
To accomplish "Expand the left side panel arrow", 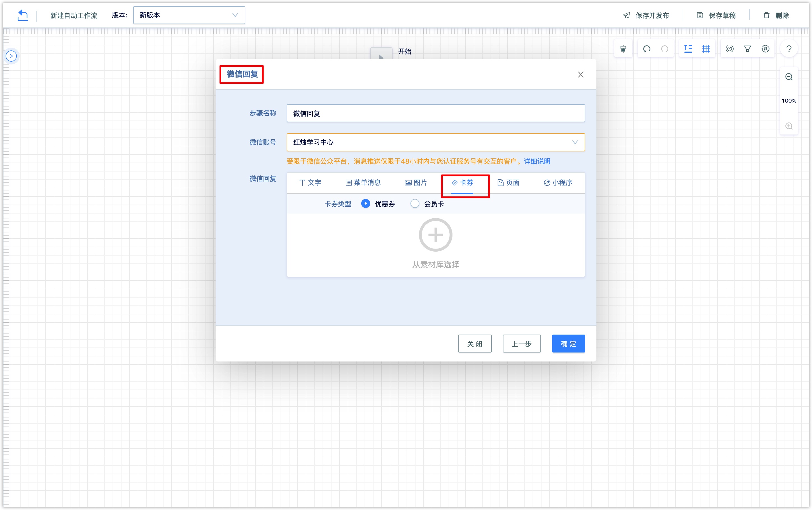I will coord(11,56).
